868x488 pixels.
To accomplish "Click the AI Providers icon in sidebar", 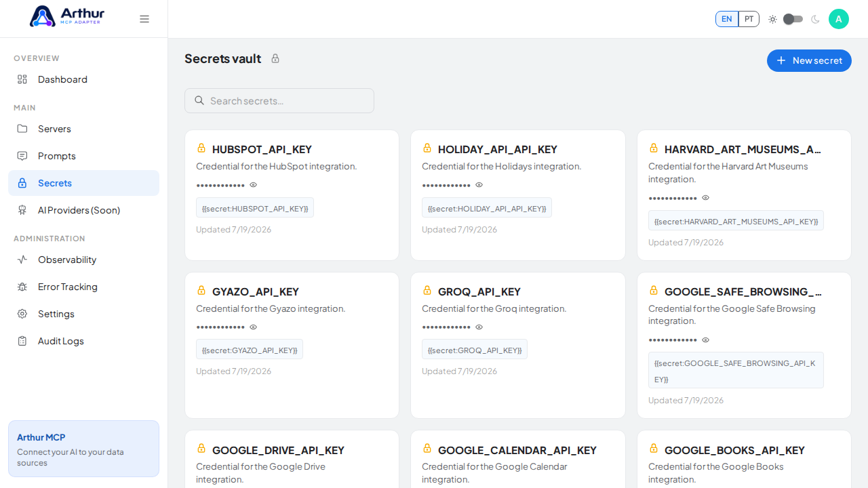I will point(22,210).
